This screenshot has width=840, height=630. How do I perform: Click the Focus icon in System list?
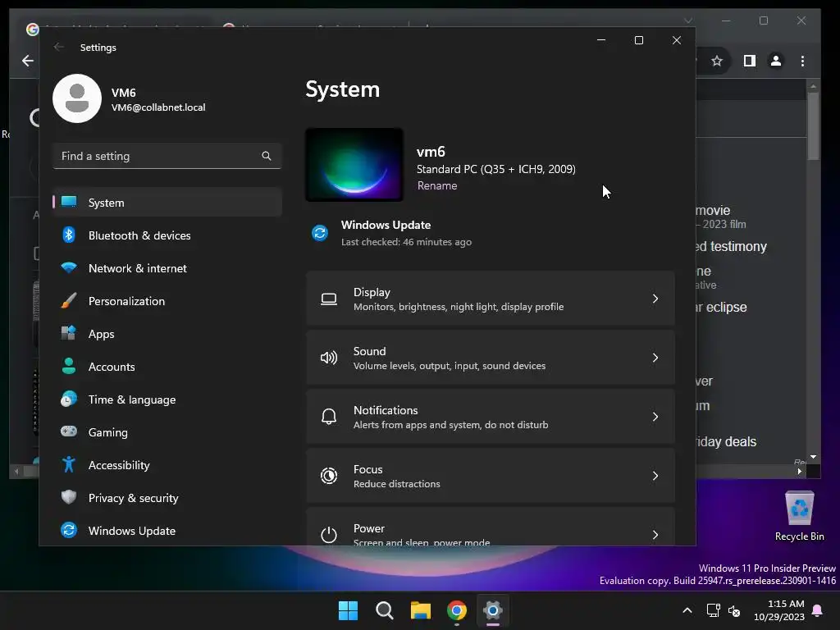pos(329,476)
